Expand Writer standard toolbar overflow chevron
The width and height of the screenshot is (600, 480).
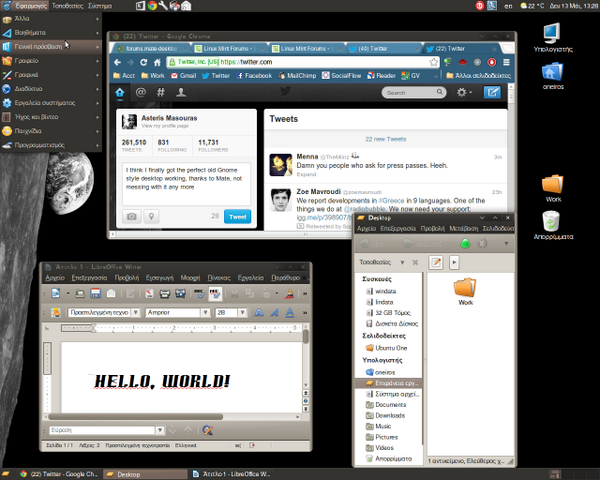(x=305, y=294)
